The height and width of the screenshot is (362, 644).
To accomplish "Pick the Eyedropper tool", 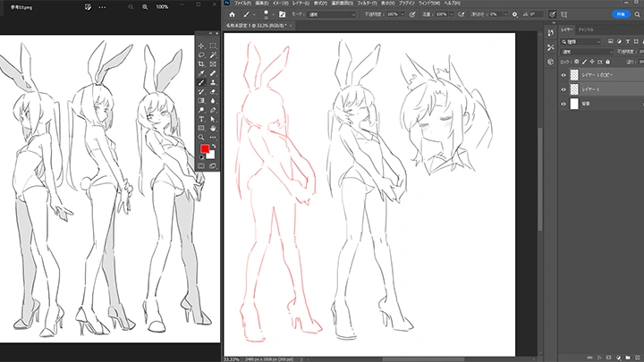I will tap(201, 73).
